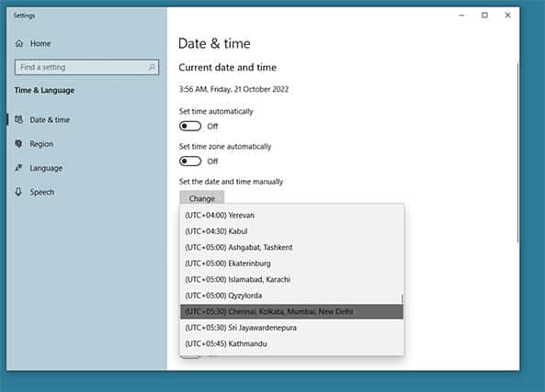Click the Date & time calendar icon
The height and width of the screenshot is (392, 545).
(18, 119)
